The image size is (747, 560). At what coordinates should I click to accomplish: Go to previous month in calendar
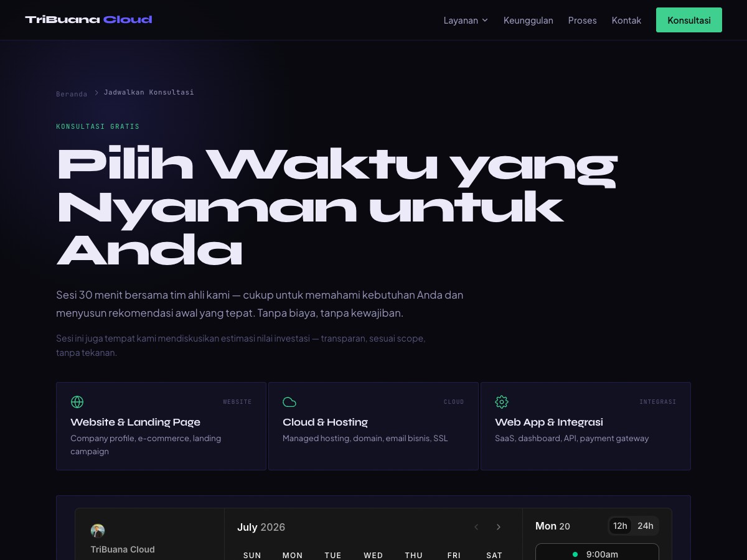(476, 527)
